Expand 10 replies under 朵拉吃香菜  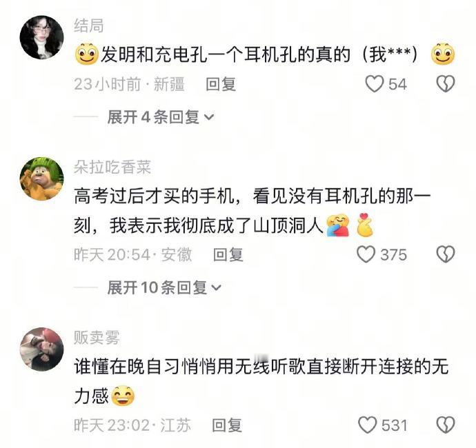(164, 287)
